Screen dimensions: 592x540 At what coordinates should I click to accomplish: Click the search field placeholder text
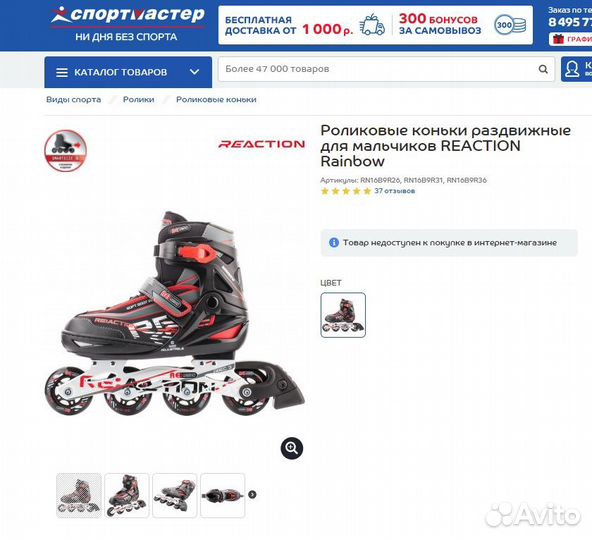[277, 69]
